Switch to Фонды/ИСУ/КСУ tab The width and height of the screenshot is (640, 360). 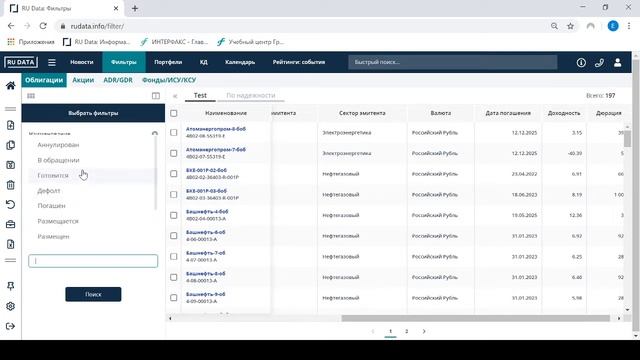pos(169,80)
